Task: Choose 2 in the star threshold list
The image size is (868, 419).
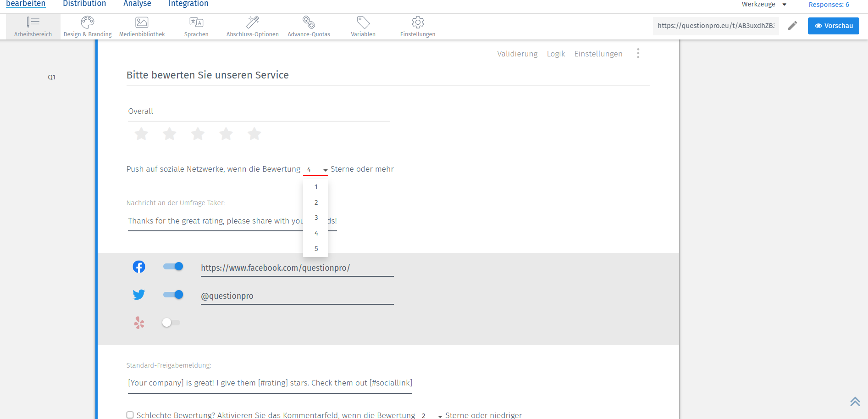Action: tap(316, 202)
